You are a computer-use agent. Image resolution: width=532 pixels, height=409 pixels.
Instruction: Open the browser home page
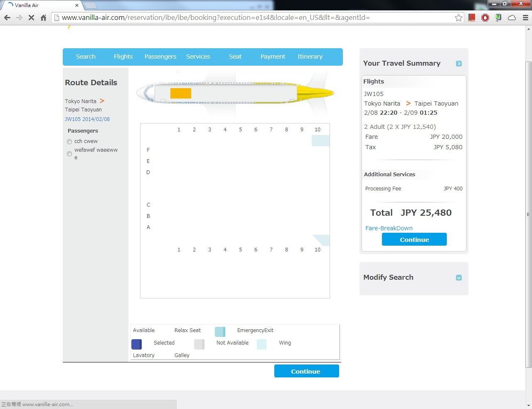tap(43, 17)
